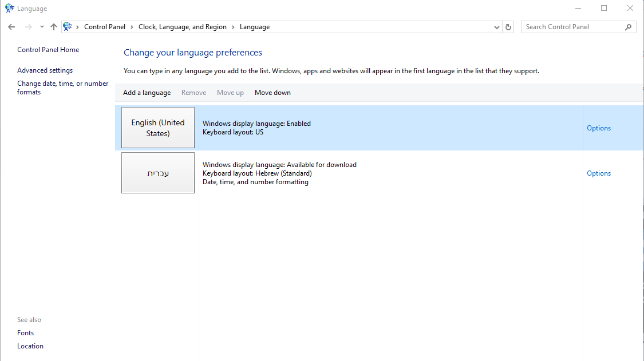Go back with the back arrow
The height and width of the screenshot is (361, 644).
point(11,27)
